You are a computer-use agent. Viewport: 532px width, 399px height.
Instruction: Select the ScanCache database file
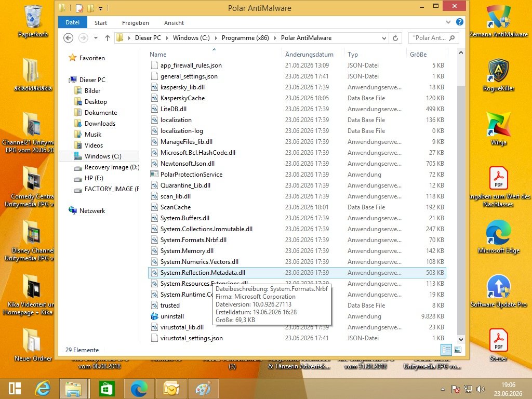click(176, 207)
